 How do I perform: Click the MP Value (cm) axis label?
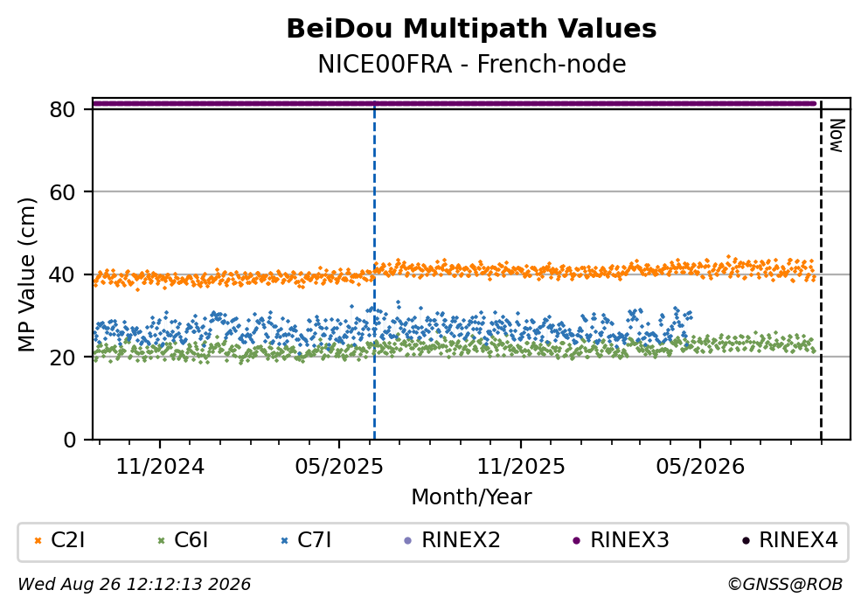pyautogui.click(x=26, y=274)
